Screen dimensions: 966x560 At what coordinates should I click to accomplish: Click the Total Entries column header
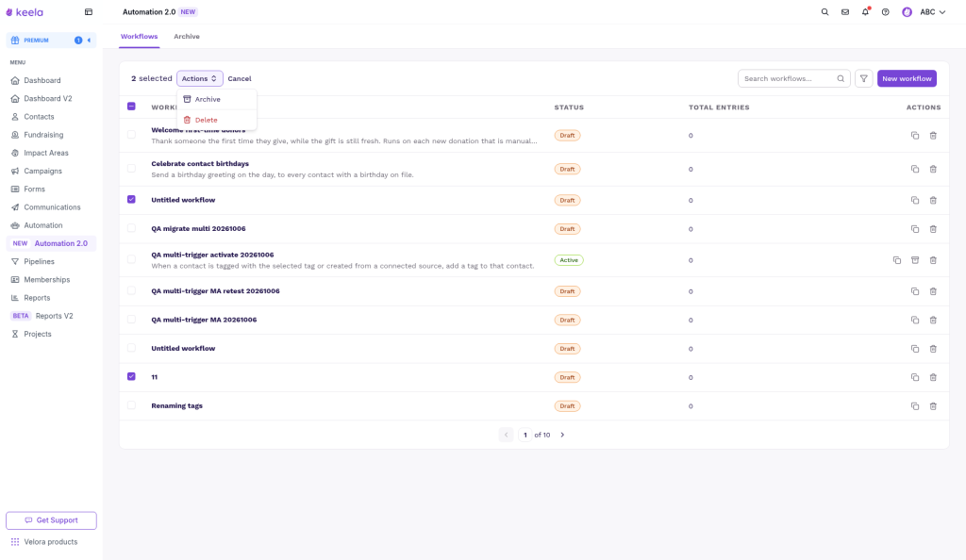click(719, 107)
